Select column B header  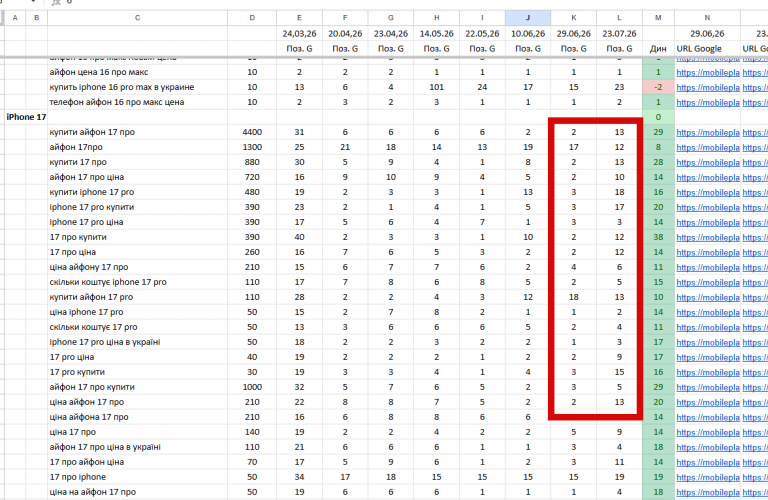[37, 18]
